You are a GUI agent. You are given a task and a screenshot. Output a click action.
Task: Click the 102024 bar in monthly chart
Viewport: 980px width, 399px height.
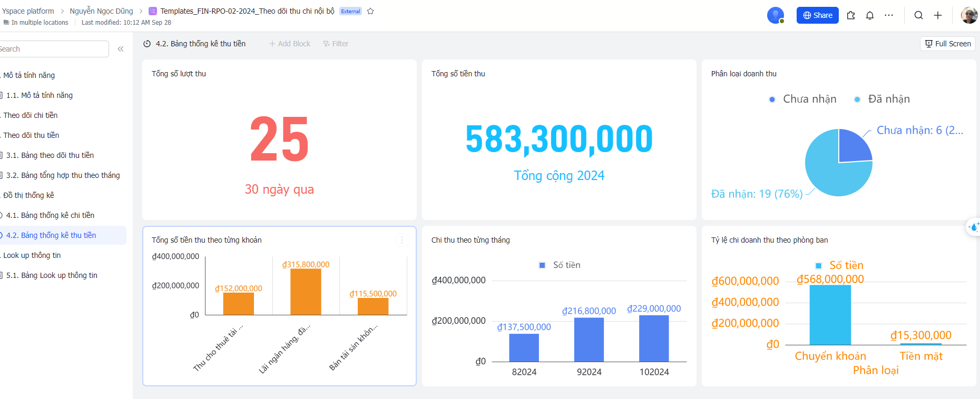[654, 338]
